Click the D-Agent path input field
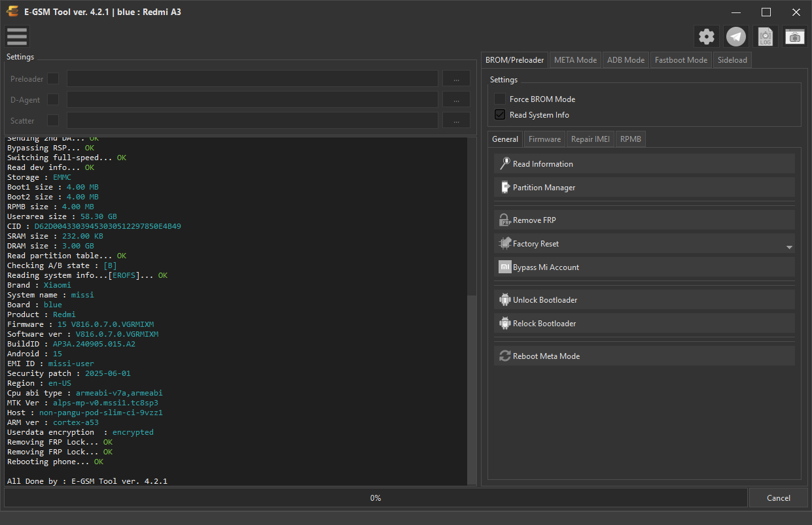Image resolution: width=812 pixels, height=525 pixels. click(253, 99)
